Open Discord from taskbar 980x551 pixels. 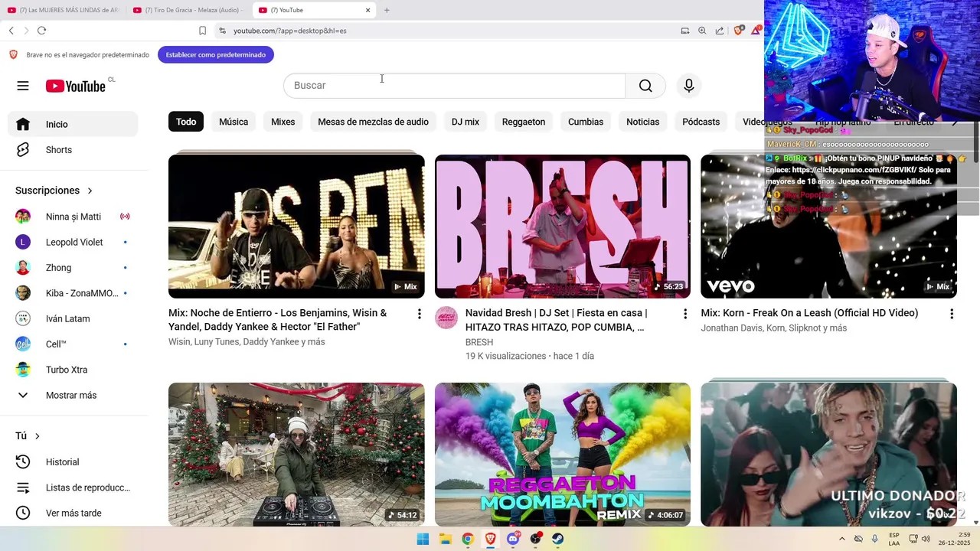click(x=513, y=539)
